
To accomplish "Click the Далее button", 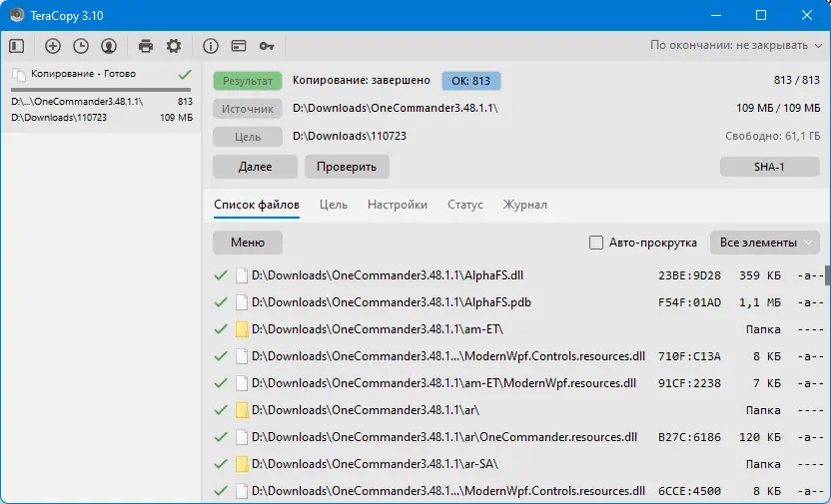I will click(x=255, y=167).
